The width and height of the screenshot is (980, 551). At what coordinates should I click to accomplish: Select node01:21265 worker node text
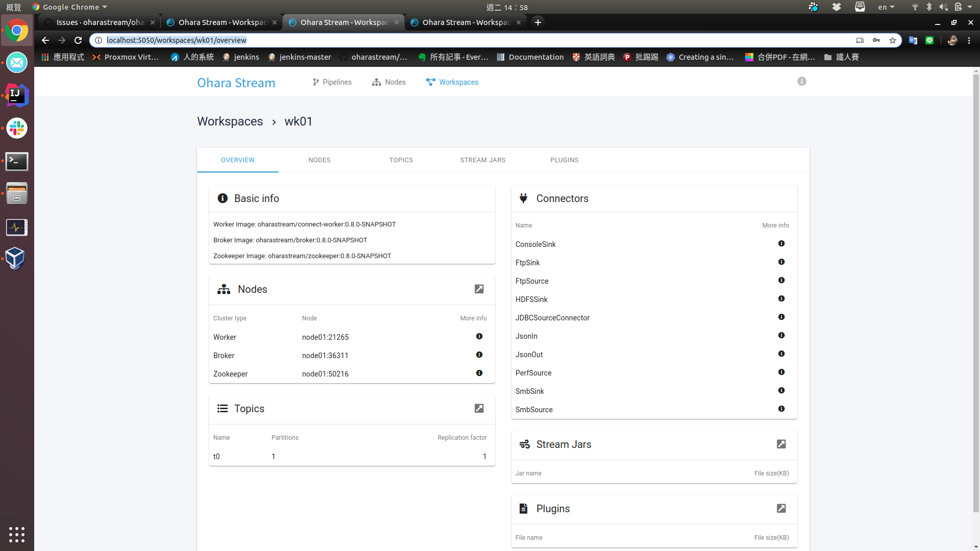tap(325, 337)
